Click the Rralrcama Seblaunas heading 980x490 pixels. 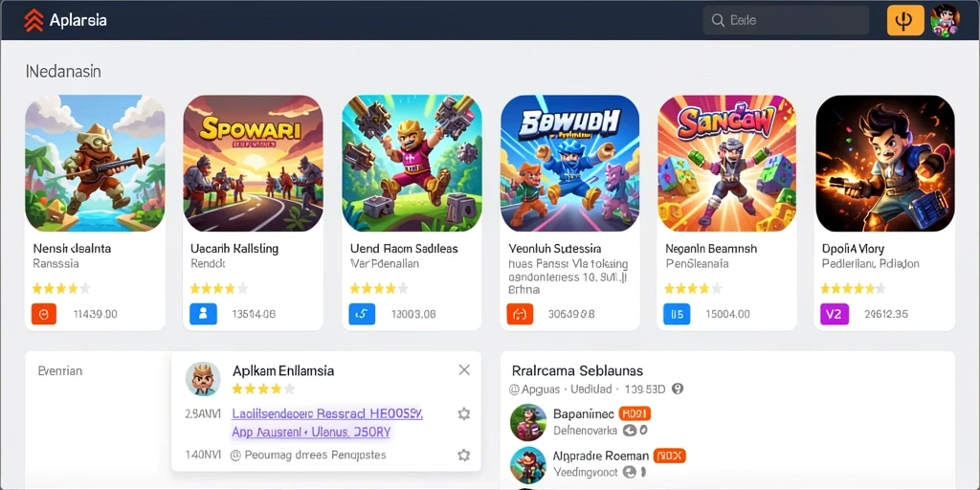click(x=577, y=370)
